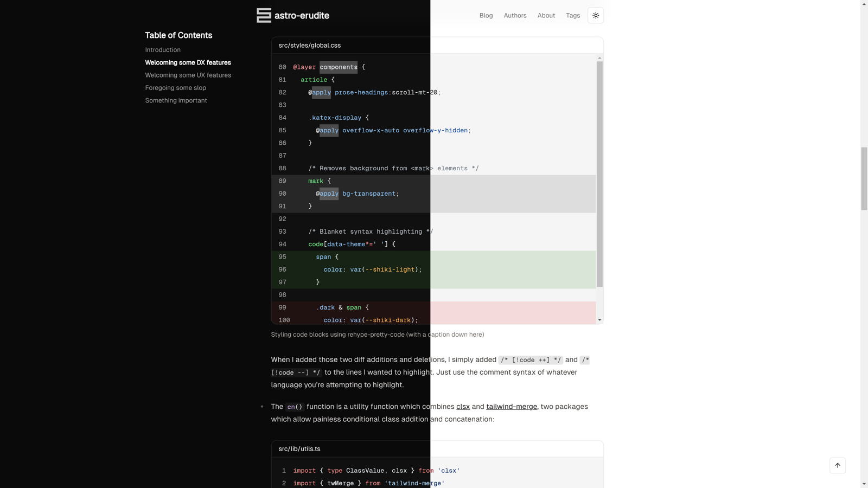Screen dimensions: 868x488
Task: Click the astro-erudite site title
Action: pos(302,15)
